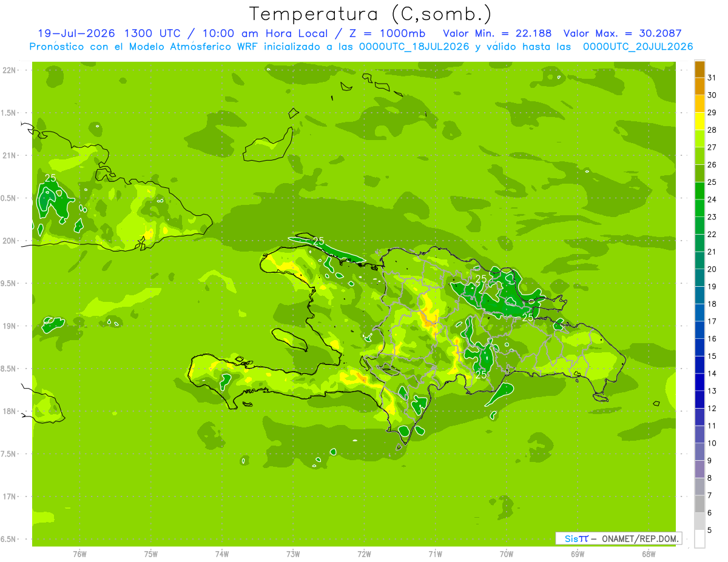Click longitude axis label "75W"
The width and height of the screenshot is (728, 562).
(151, 554)
